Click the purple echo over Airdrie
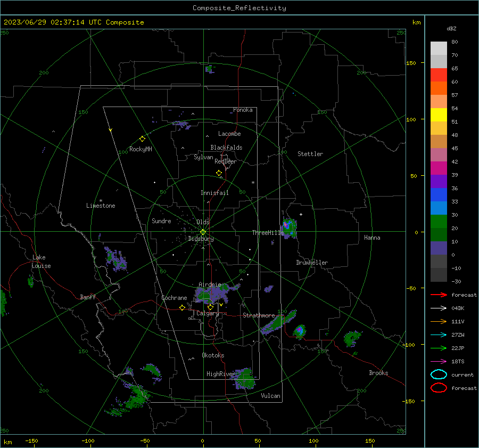 pos(216,294)
